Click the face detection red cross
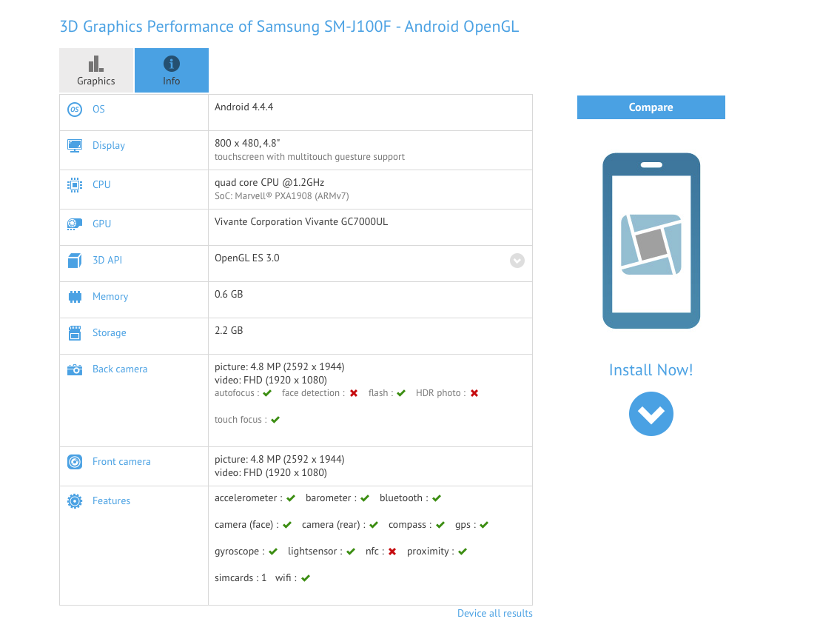840x630 pixels. [x=354, y=393]
